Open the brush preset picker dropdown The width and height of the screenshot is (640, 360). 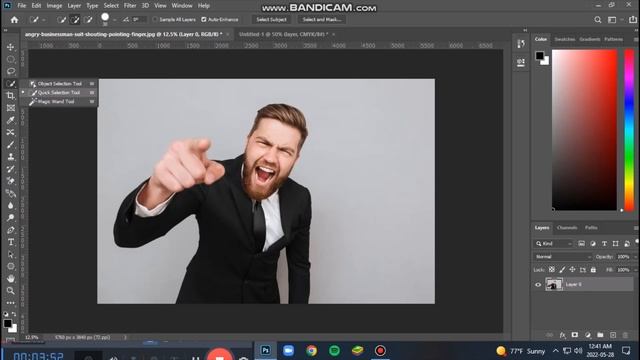pyautogui.click(x=115, y=20)
